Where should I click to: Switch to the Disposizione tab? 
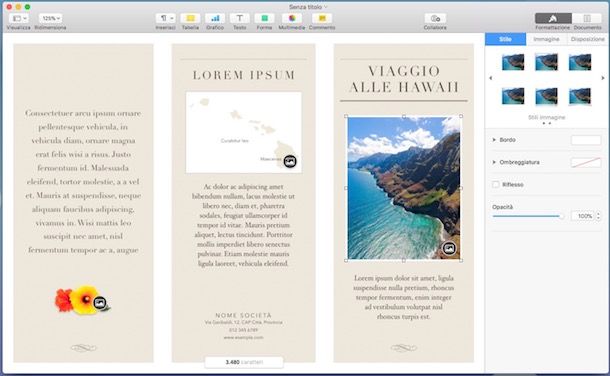(x=588, y=39)
